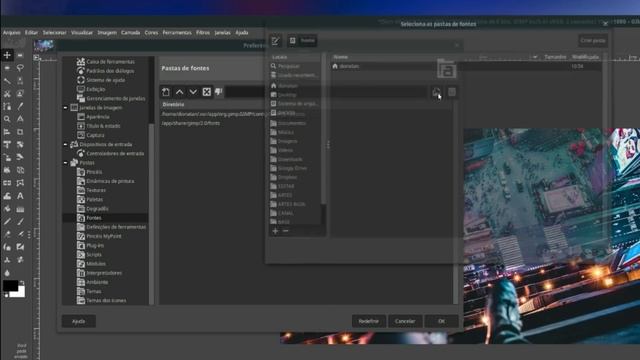Viewport: 640px width, 360px height.
Task: Open the Arquivo menu
Action: 11,32
